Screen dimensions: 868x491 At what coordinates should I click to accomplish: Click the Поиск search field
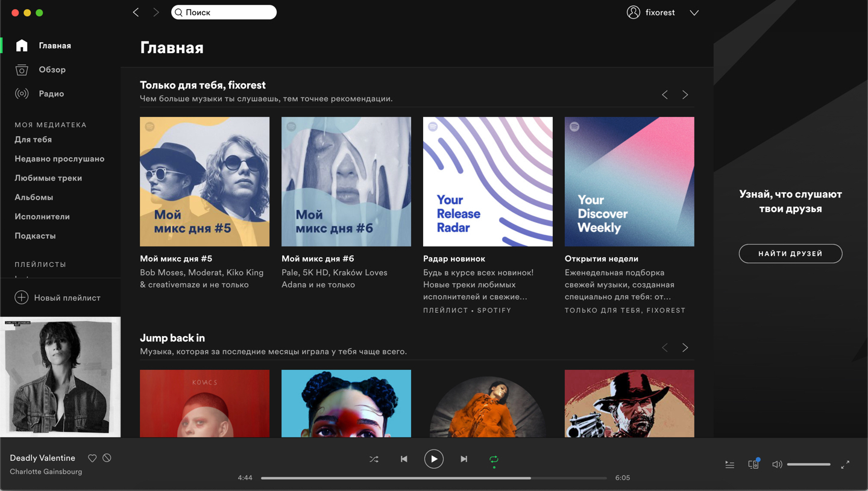point(224,12)
